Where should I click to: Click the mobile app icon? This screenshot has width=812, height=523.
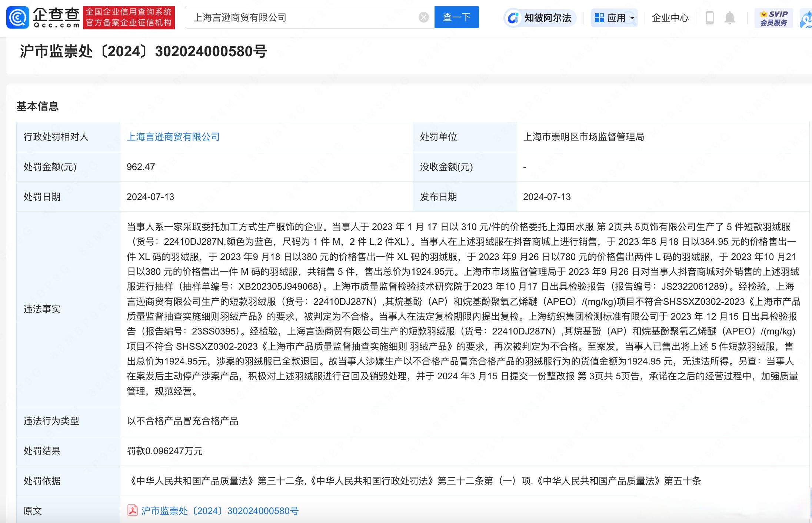[710, 17]
